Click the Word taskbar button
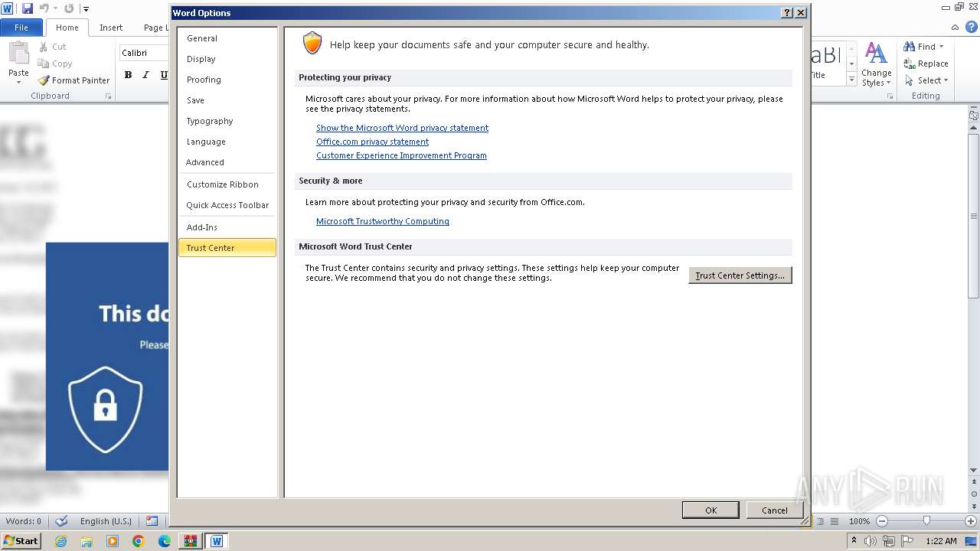980x551 pixels. [x=217, y=541]
